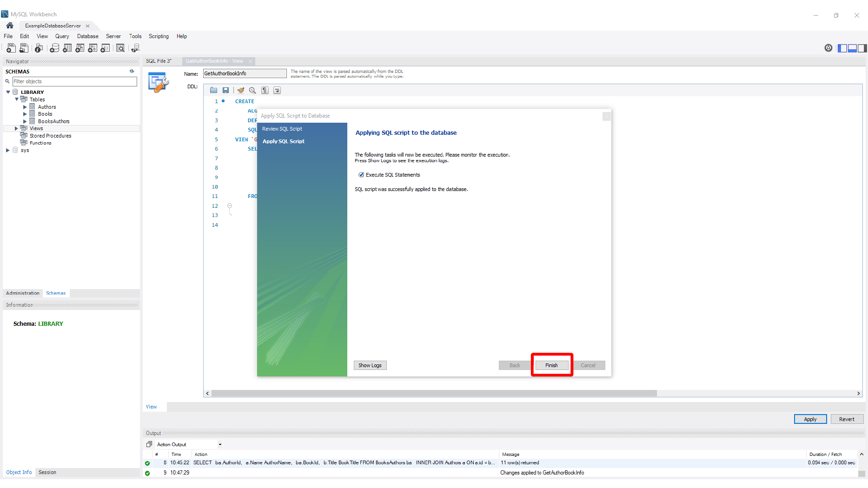Click the Revert button
This screenshot has width=868, height=488.
[847, 419]
